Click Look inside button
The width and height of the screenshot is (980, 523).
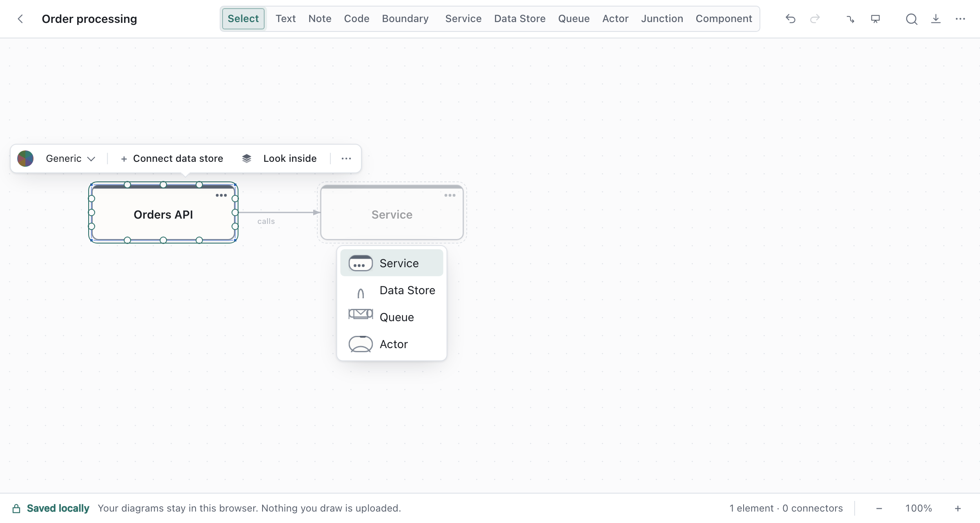click(290, 159)
